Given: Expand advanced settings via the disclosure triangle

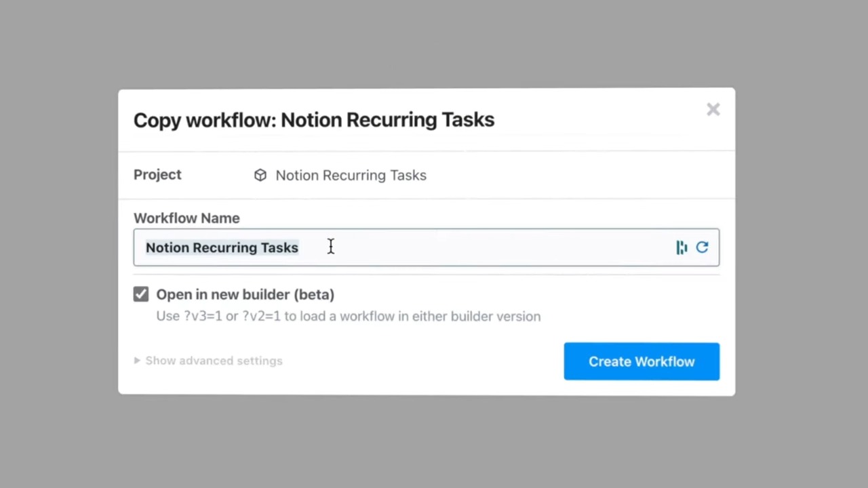Looking at the screenshot, I should pos(137,361).
